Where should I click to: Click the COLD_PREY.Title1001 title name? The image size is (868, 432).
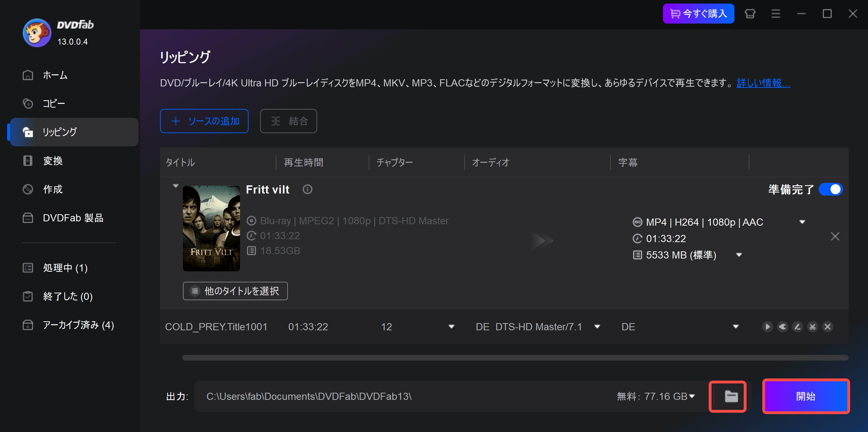216,327
